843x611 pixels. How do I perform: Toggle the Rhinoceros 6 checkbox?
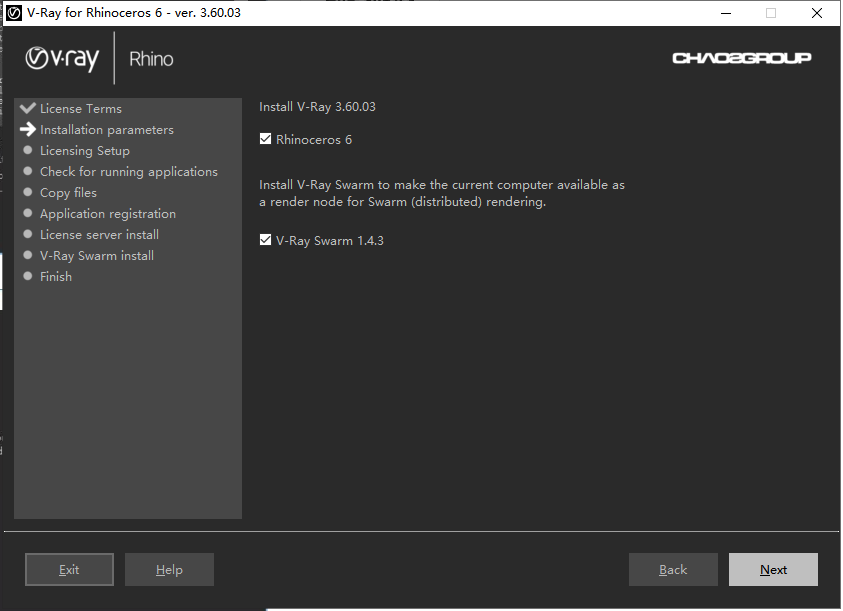(265, 139)
